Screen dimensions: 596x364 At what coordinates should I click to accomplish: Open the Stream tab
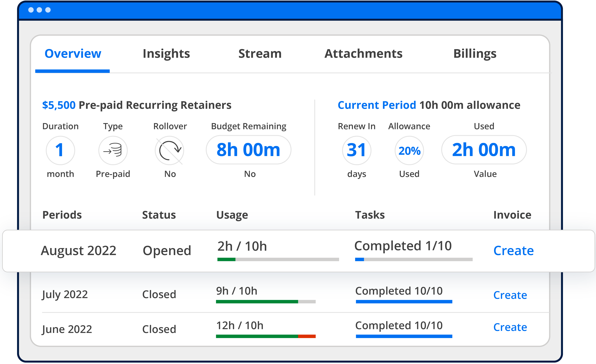pos(260,54)
